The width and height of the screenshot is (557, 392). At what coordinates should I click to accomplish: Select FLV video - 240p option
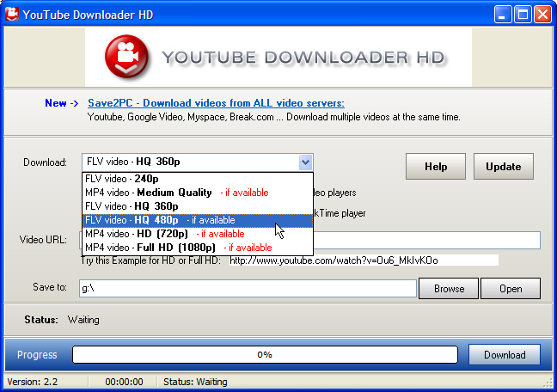[198, 179]
